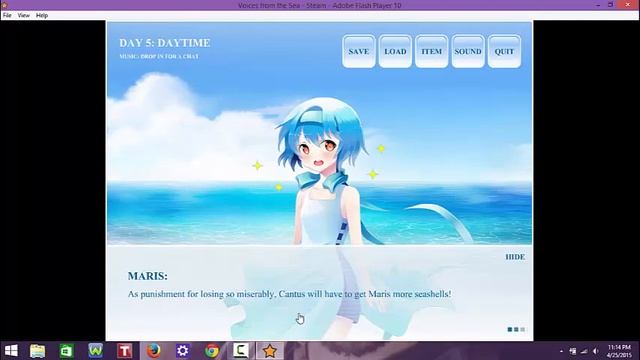Open the Help menu
640x360 pixels.
[x=42, y=15]
